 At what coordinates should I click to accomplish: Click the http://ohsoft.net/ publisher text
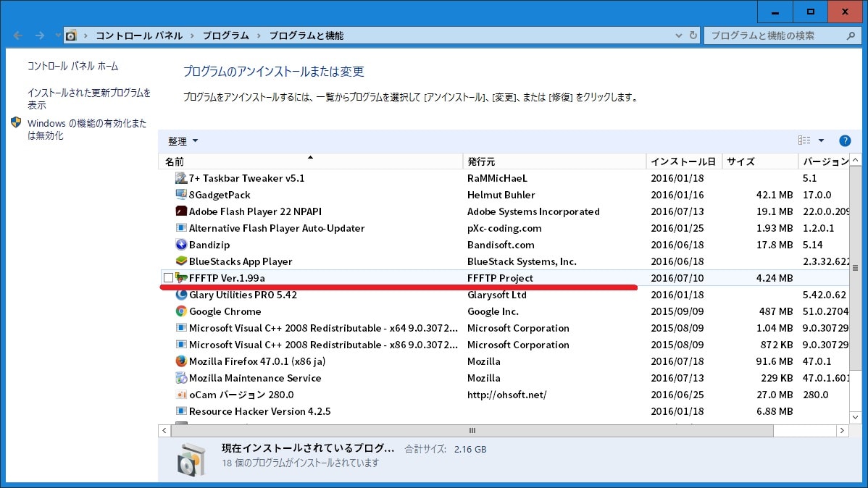506,395
